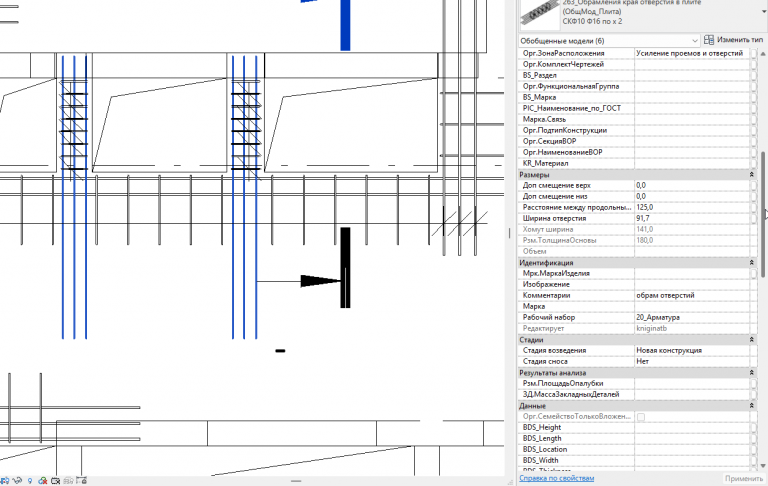
Task: Toggle Temporary Hide/Isolate glasses icon
Action: point(18,481)
